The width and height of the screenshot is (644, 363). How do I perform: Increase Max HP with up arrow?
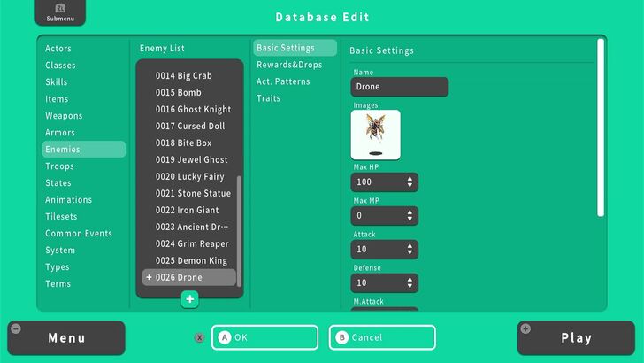click(x=410, y=179)
